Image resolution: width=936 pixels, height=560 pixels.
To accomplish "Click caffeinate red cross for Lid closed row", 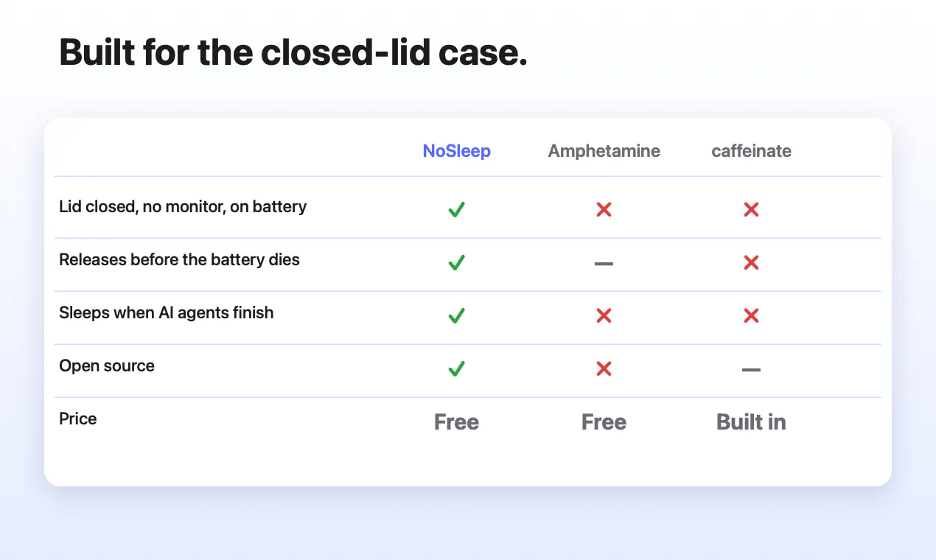I will pos(751,210).
